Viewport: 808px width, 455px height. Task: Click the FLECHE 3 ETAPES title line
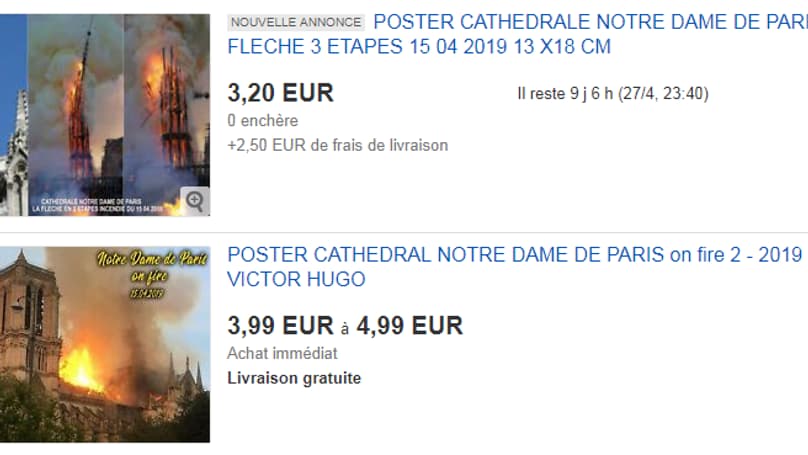coord(419,47)
